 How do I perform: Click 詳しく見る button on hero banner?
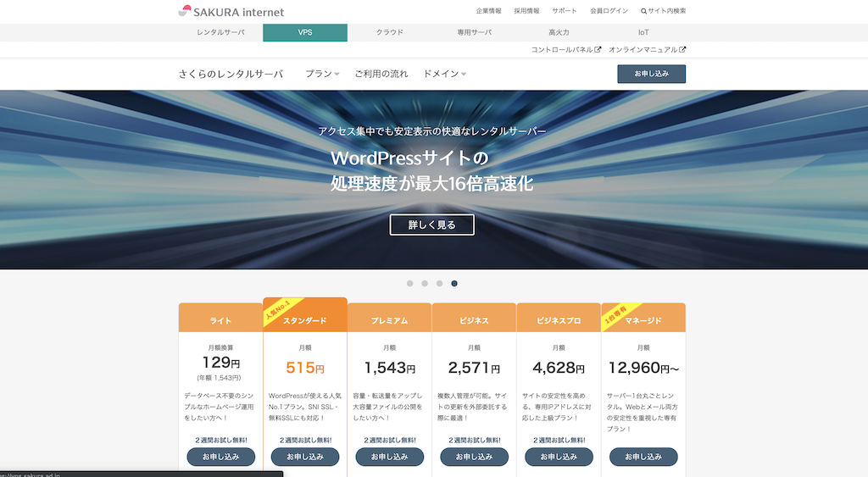(x=431, y=225)
